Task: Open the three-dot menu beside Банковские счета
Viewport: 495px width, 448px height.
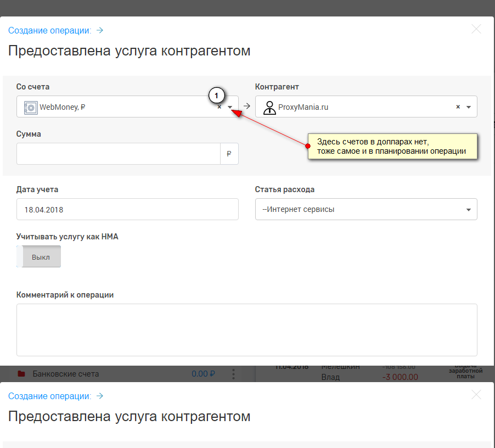Action: tap(233, 374)
